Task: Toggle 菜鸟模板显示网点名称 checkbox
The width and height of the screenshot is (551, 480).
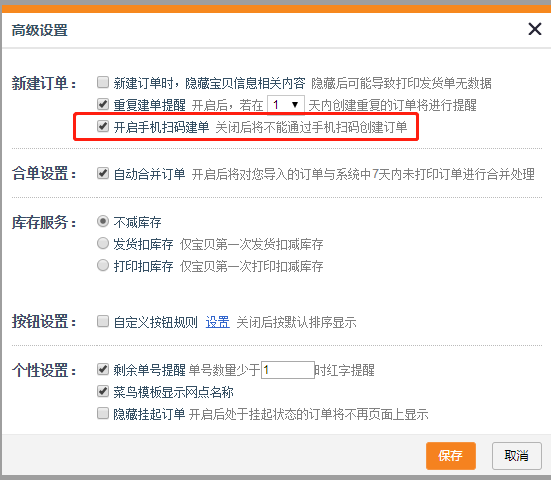Action: [103, 391]
